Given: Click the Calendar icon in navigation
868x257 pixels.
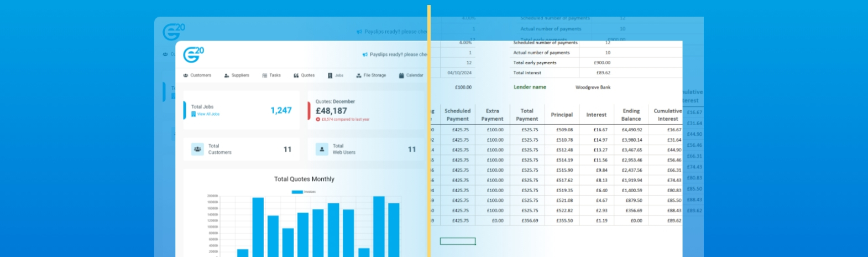Looking at the screenshot, I should coord(401,75).
